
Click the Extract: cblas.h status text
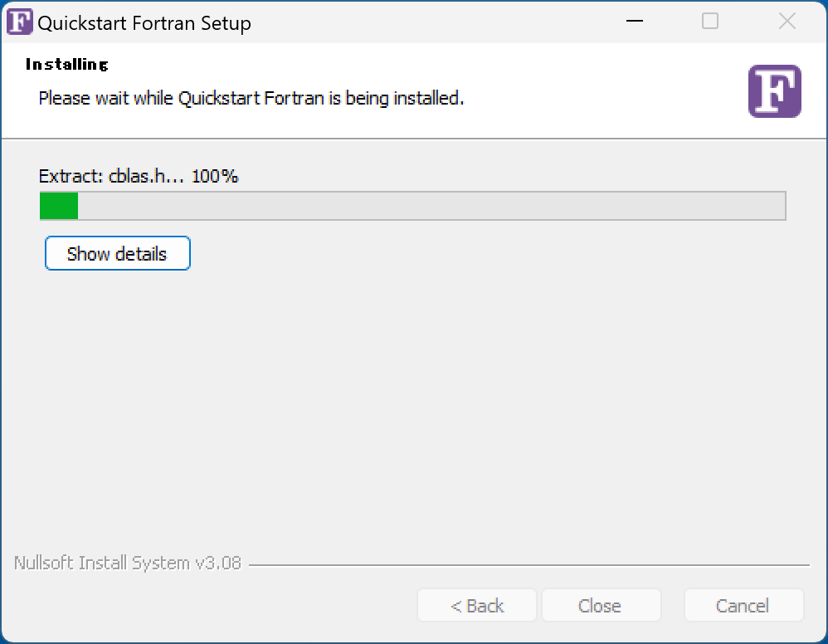(138, 176)
